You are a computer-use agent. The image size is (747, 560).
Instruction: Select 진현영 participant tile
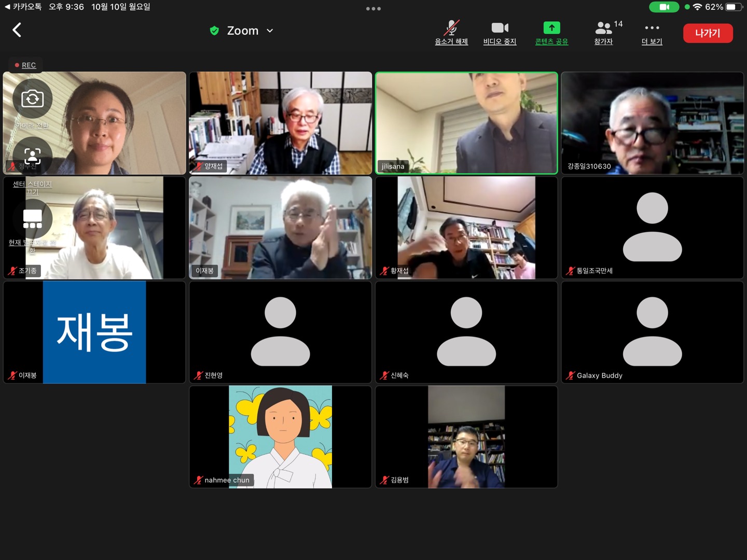click(281, 332)
